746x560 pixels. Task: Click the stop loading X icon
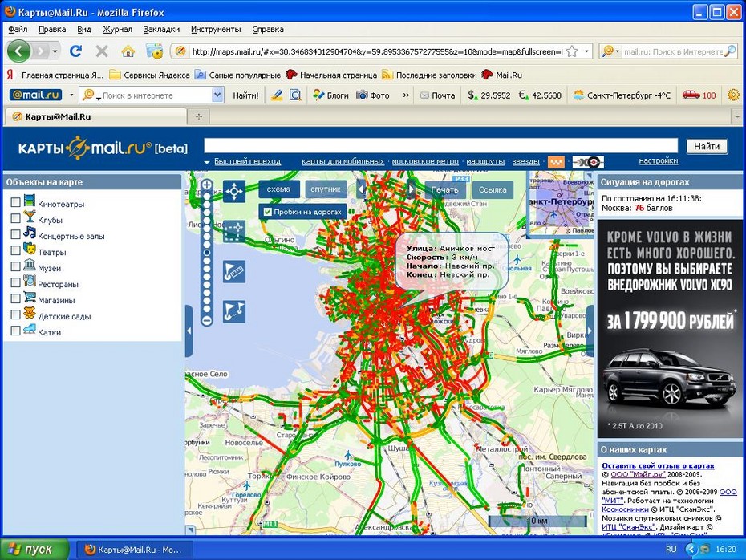(102, 51)
